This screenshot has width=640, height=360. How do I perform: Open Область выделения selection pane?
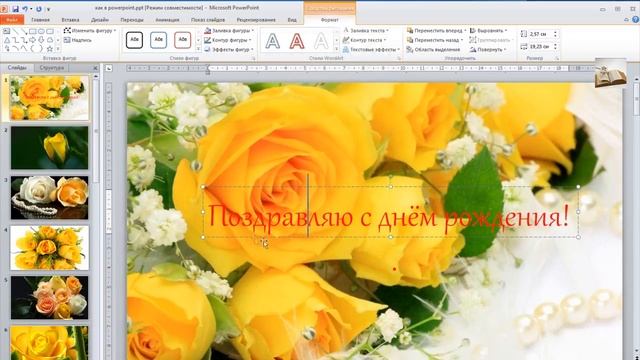click(433, 49)
